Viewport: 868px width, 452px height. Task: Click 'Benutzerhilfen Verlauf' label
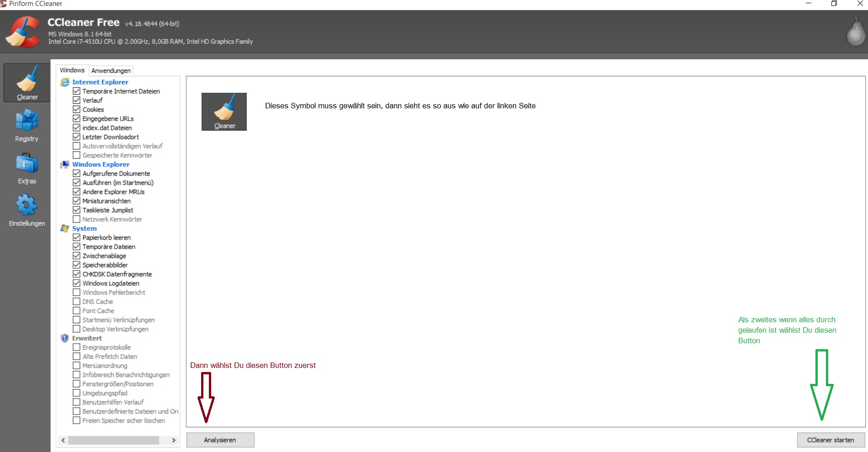click(x=113, y=402)
